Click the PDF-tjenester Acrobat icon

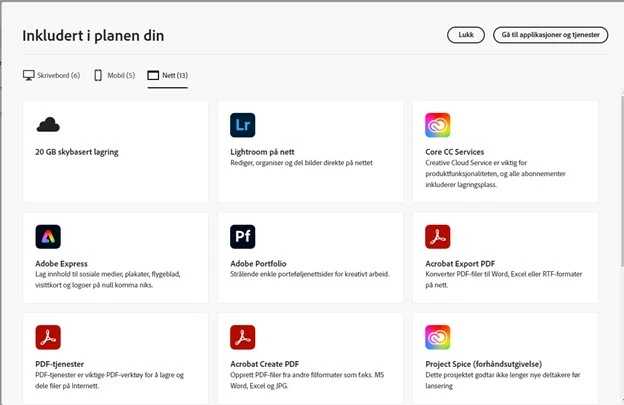48,337
